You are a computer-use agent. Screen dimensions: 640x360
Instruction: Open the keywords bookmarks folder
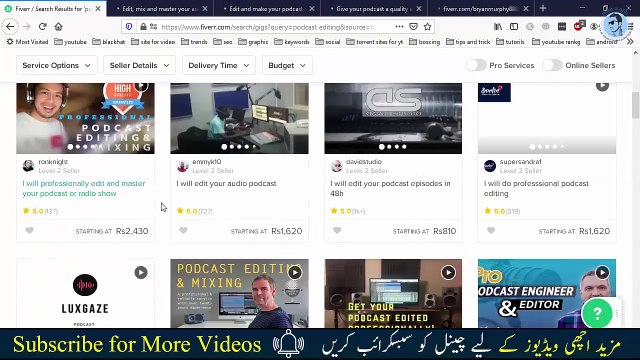pyautogui.click(x=292, y=42)
